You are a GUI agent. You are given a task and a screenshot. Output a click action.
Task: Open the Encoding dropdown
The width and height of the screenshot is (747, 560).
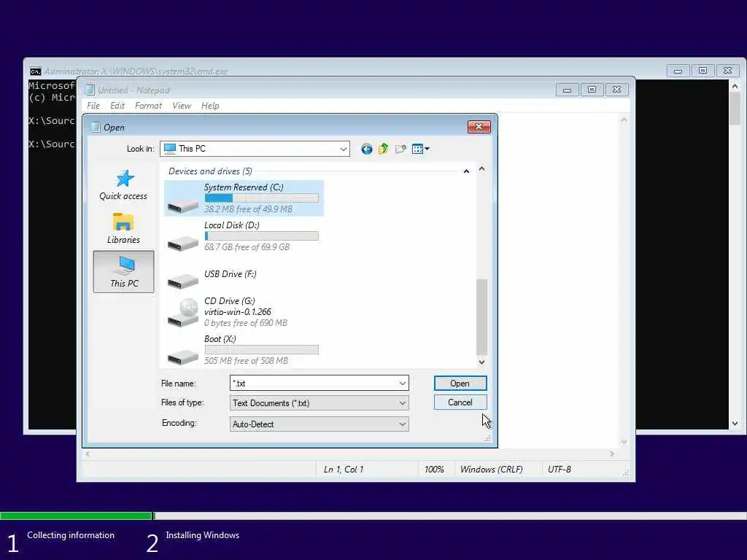320,424
